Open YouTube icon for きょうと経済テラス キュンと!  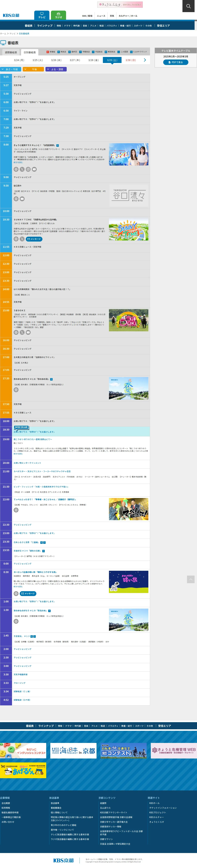pos(34,169)
